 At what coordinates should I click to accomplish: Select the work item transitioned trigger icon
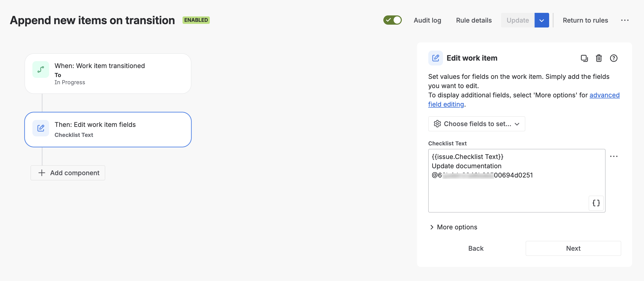[40, 69]
